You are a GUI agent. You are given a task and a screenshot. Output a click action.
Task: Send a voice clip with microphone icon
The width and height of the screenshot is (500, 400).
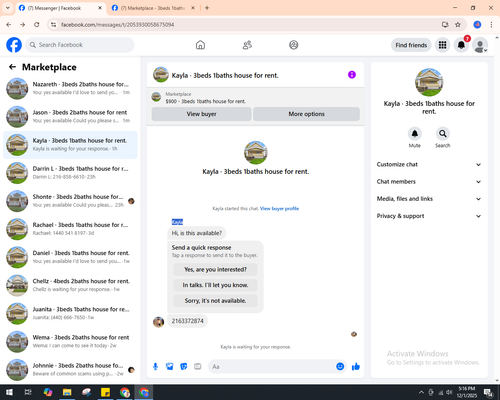click(x=155, y=367)
